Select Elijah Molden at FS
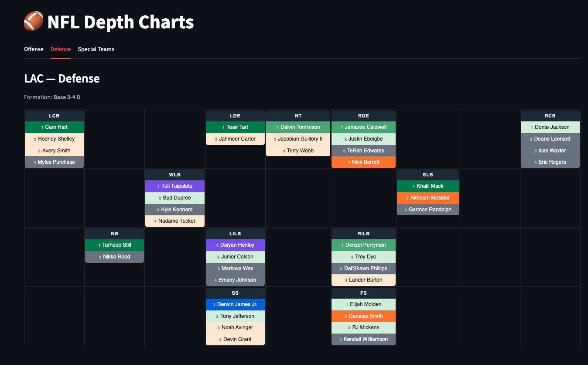This screenshot has height=365, width=588. 363,304
